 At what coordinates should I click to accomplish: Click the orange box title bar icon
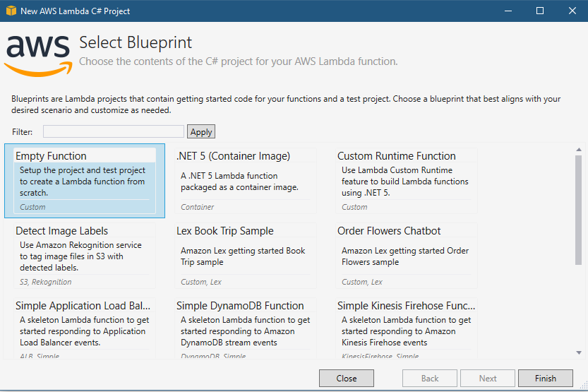11,11
